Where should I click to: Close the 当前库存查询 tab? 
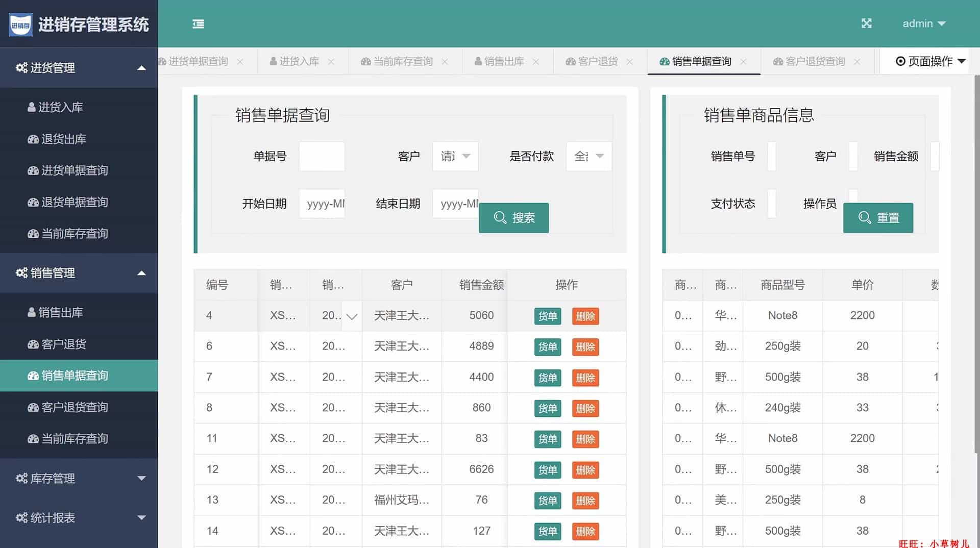tap(445, 62)
